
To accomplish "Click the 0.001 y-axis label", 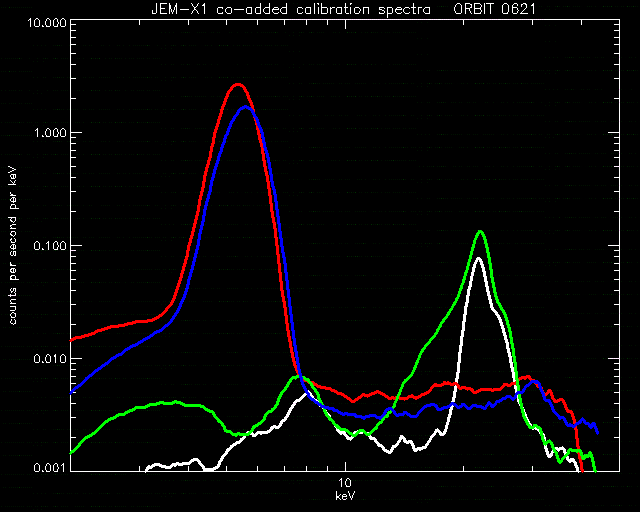I will click(49, 468).
